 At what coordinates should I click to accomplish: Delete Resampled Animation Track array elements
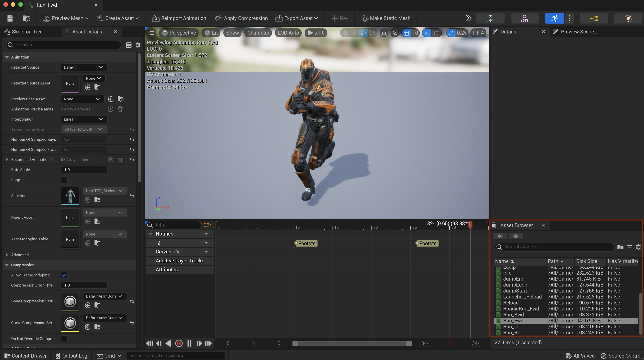[x=120, y=160]
